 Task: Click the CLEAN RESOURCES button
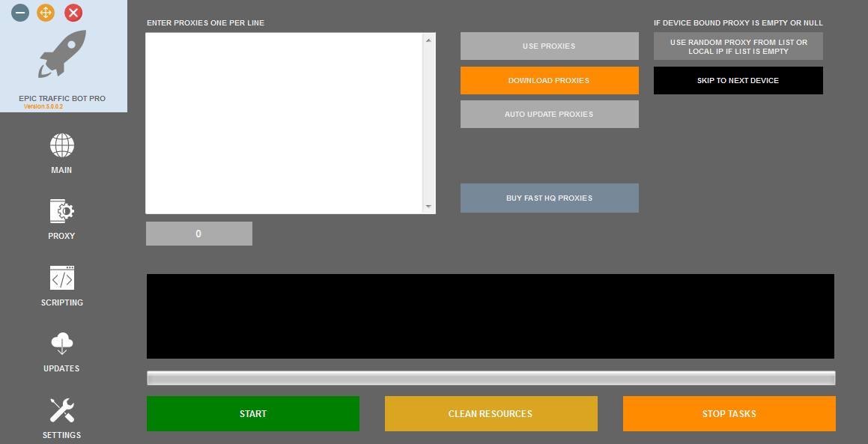click(491, 413)
